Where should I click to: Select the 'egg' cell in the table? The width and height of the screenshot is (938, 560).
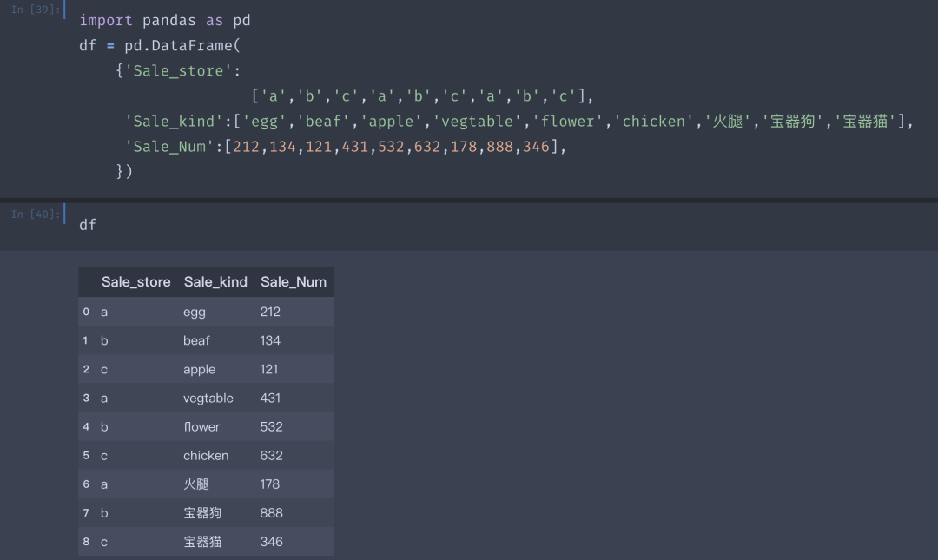tap(195, 312)
